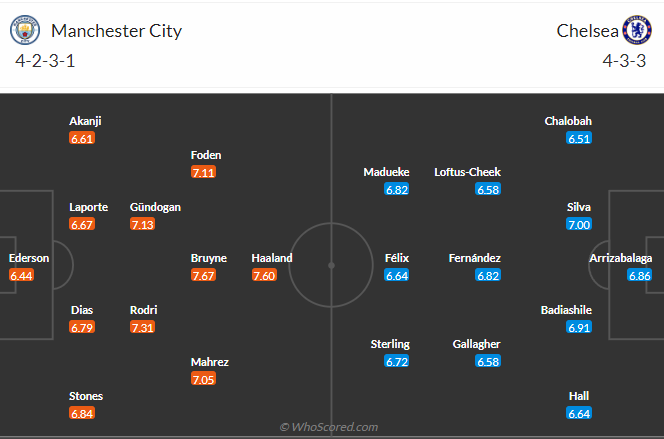Open Fernández's player name
Image resolution: width=664 pixels, height=439 pixels.
tap(475, 258)
